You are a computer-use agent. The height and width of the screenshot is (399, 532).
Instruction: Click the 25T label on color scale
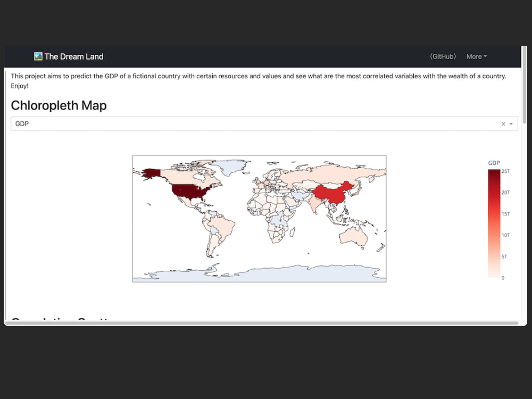[505, 171]
